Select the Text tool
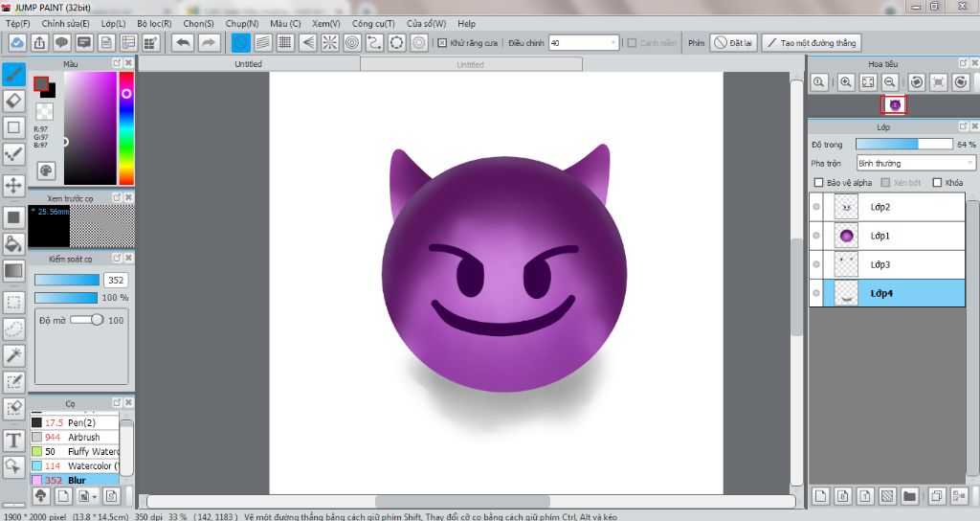Image resolution: width=980 pixels, height=521 pixels. [13, 441]
